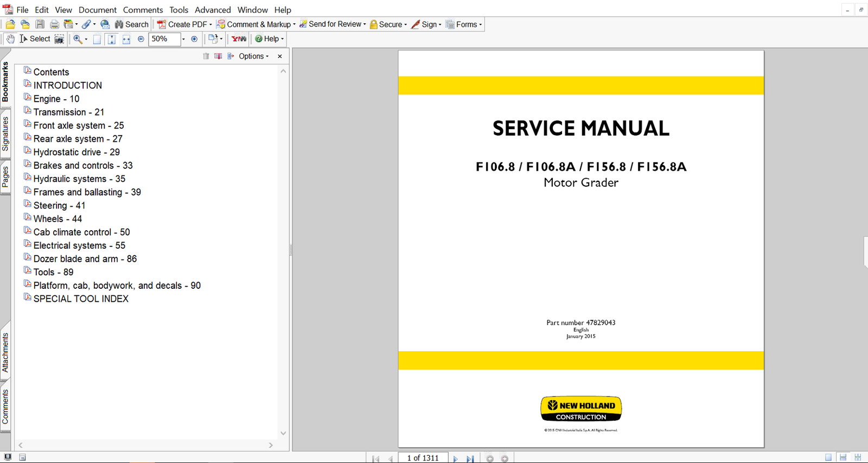Select the Hand tool
868x463 pixels.
tap(10, 39)
